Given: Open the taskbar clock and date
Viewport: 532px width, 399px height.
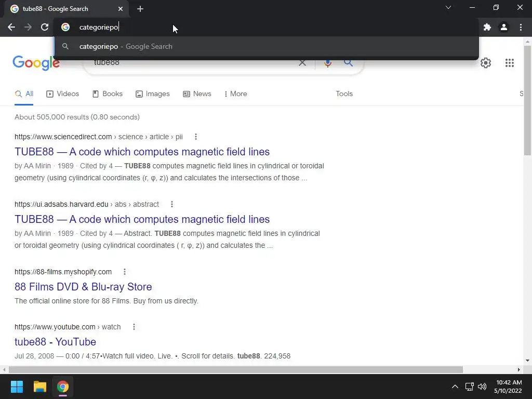Looking at the screenshot, I should (508, 387).
